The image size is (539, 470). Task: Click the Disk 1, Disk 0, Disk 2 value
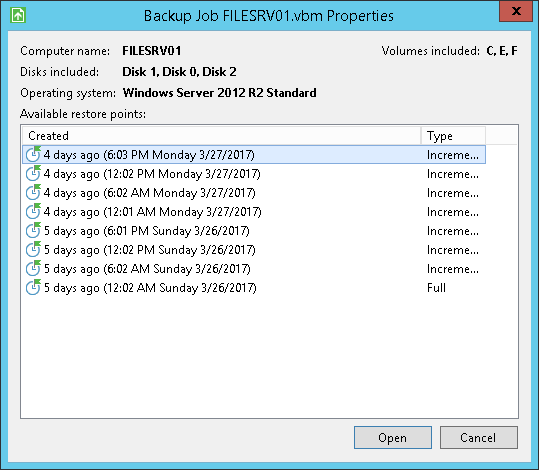coord(179,72)
